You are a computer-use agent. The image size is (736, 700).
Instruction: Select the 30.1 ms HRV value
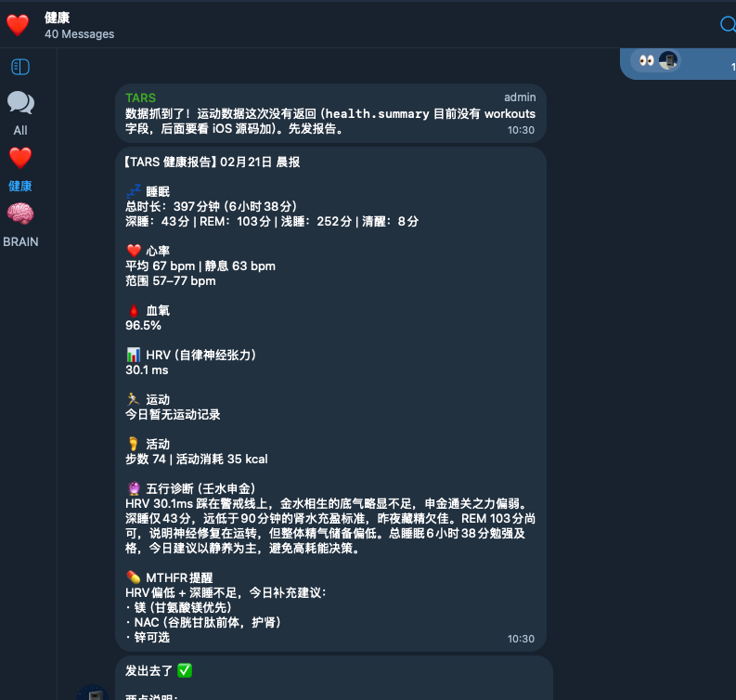tap(147, 369)
